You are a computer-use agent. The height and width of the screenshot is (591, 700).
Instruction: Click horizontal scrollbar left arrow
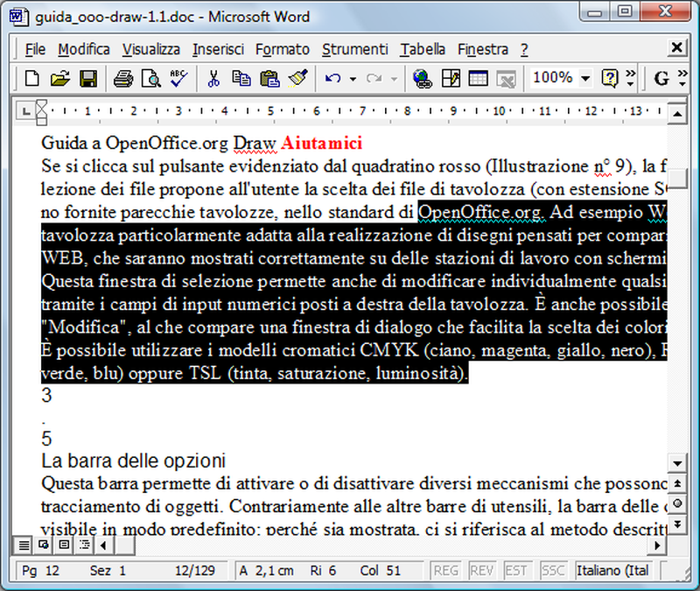[103, 545]
